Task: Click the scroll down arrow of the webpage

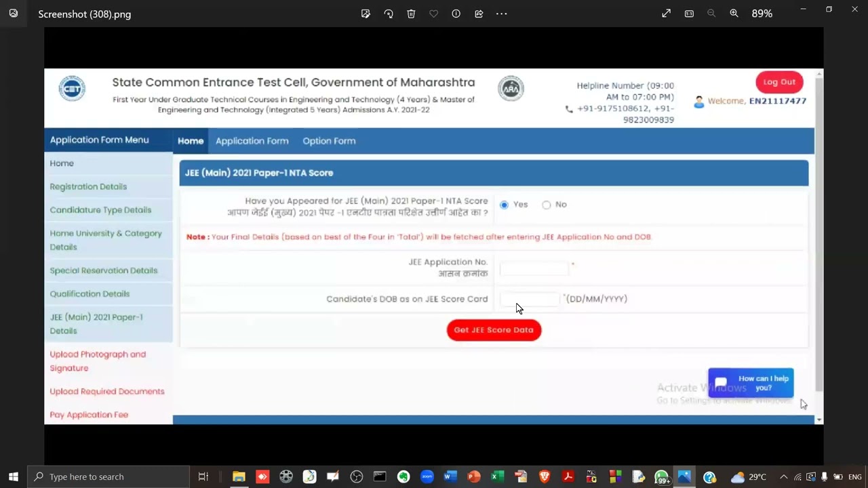Action: click(818, 420)
